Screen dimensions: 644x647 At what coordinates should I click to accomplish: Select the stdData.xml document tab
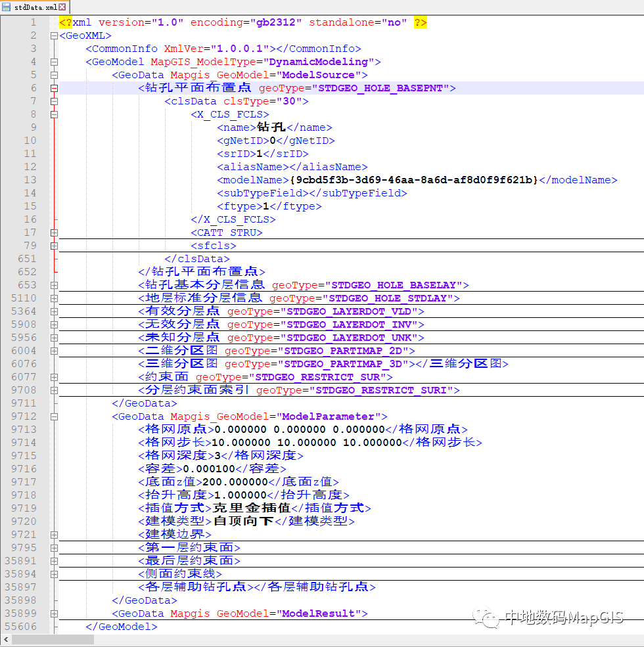tap(35, 7)
